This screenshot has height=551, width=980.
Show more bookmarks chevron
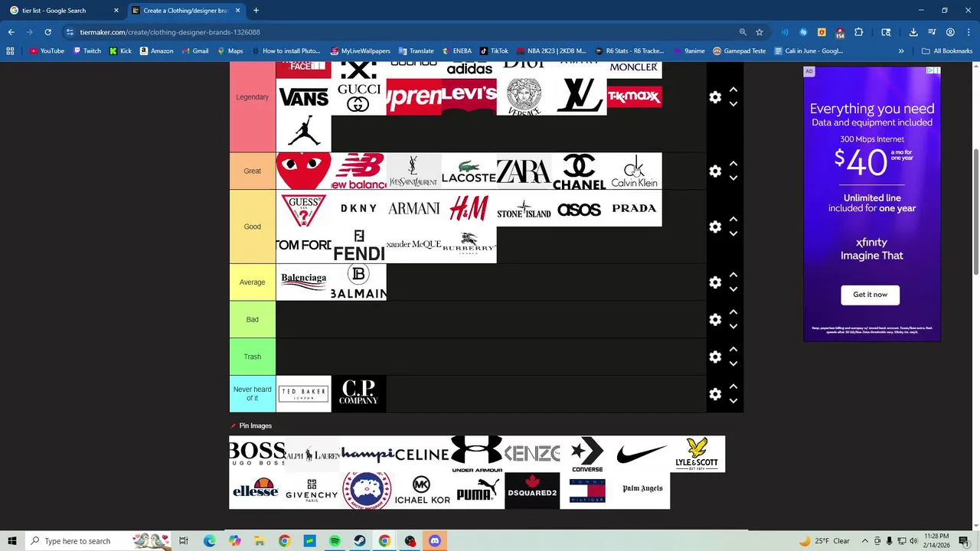tap(901, 51)
